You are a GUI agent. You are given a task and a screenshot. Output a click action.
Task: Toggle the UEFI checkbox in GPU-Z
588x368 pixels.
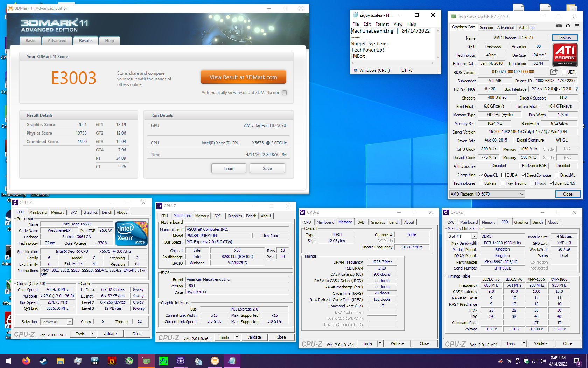pyautogui.click(x=564, y=72)
